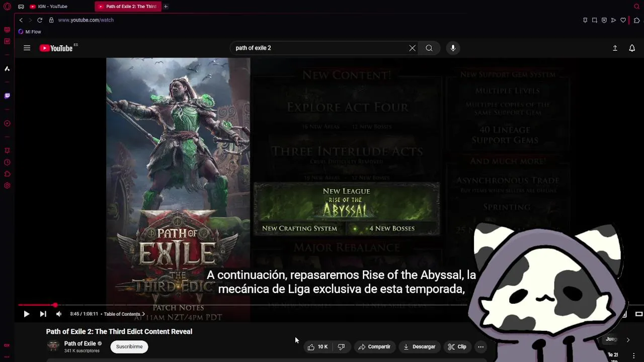Open extensions cube icon in sidebar
This screenshot has height=362, width=644.
(7, 174)
